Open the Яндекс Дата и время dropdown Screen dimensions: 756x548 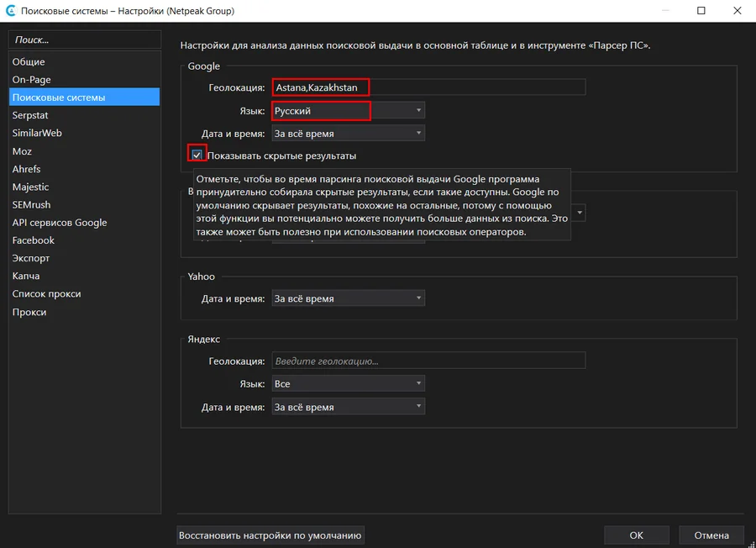(348, 407)
